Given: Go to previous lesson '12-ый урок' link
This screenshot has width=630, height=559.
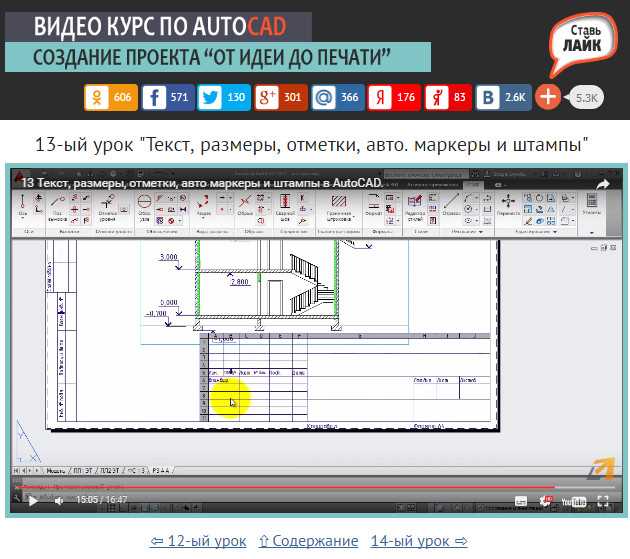Looking at the screenshot, I should (x=198, y=541).
